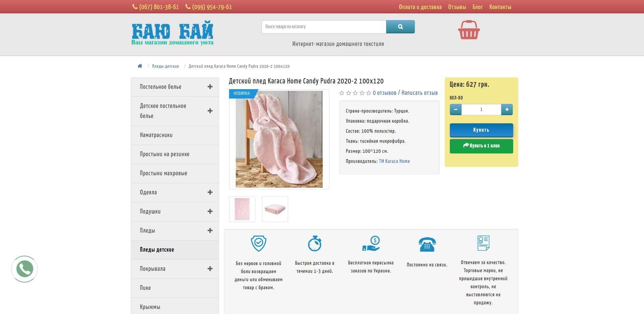The image size is (644, 314).
Task: Expand the Постельное белье category
Action: [x=210, y=87]
